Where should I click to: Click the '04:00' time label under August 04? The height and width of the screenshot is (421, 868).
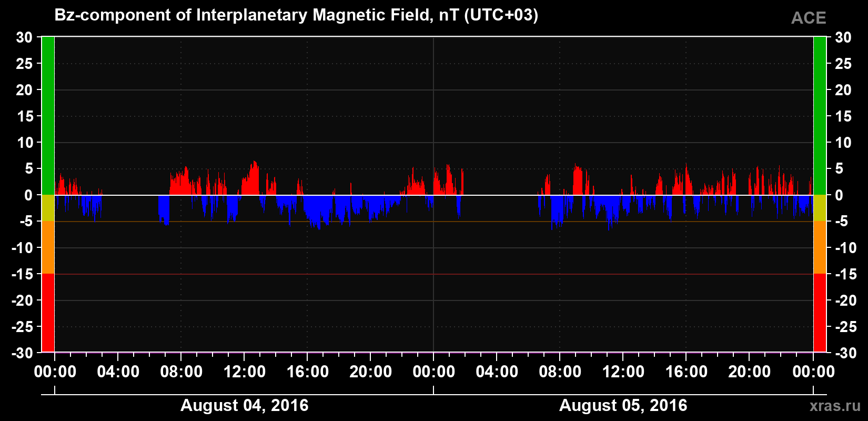pyautogui.click(x=118, y=372)
